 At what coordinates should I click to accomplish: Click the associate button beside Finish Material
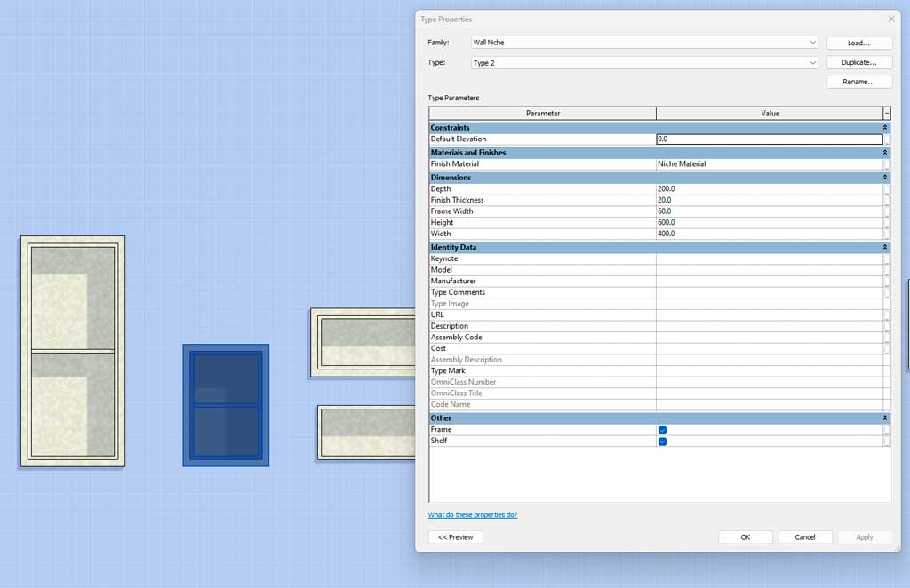point(887,164)
